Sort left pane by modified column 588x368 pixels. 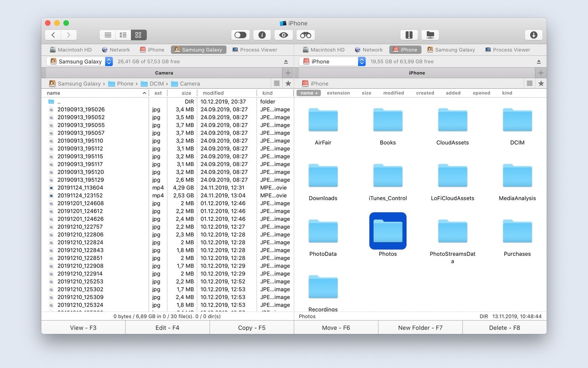pyautogui.click(x=227, y=93)
